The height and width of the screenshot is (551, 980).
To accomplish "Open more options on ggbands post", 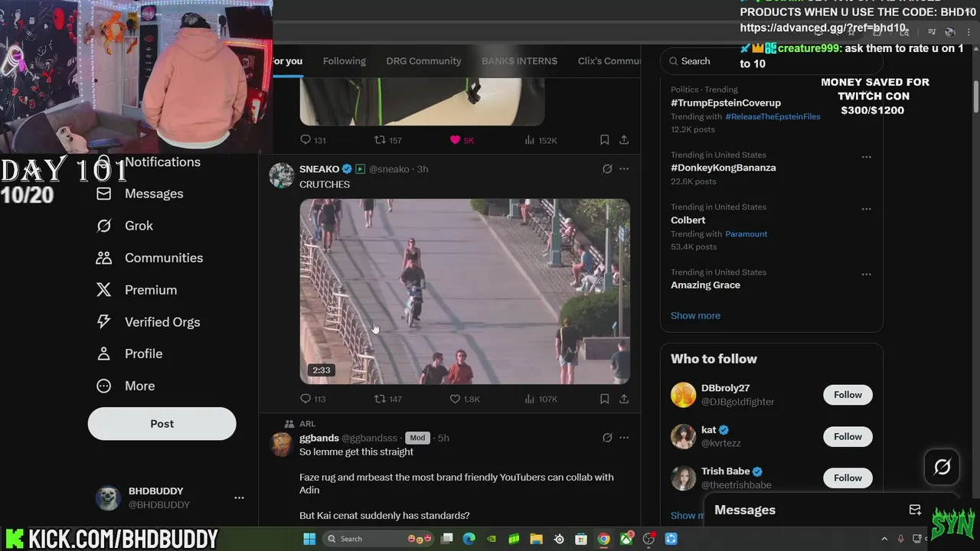I will [624, 438].
